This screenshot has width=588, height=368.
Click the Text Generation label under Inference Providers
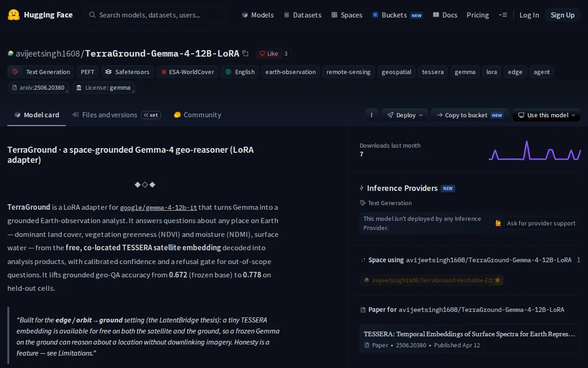pyautogui.click(x=385, y=203)
